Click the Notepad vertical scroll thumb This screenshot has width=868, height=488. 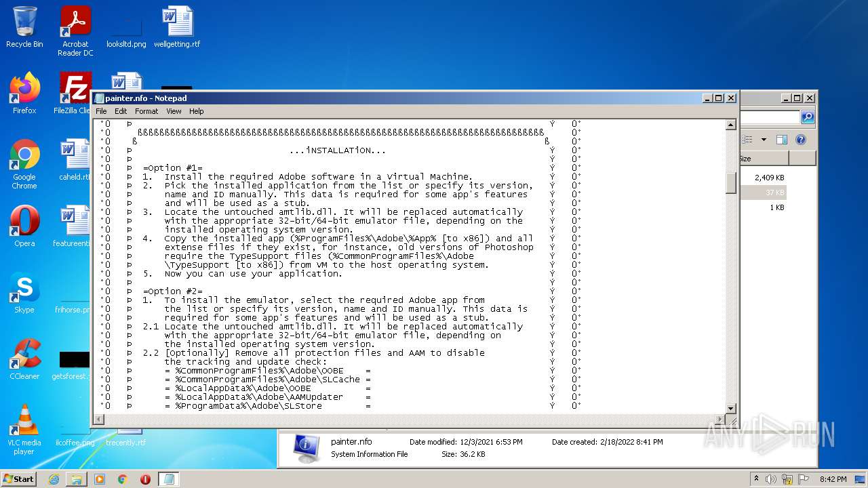tap(731, 183)
